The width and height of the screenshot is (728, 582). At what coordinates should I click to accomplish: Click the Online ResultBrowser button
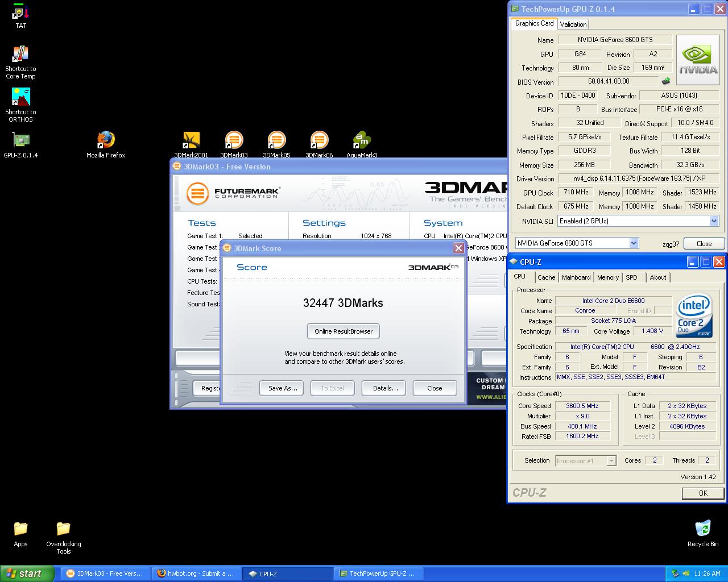(x=344, y=331)
